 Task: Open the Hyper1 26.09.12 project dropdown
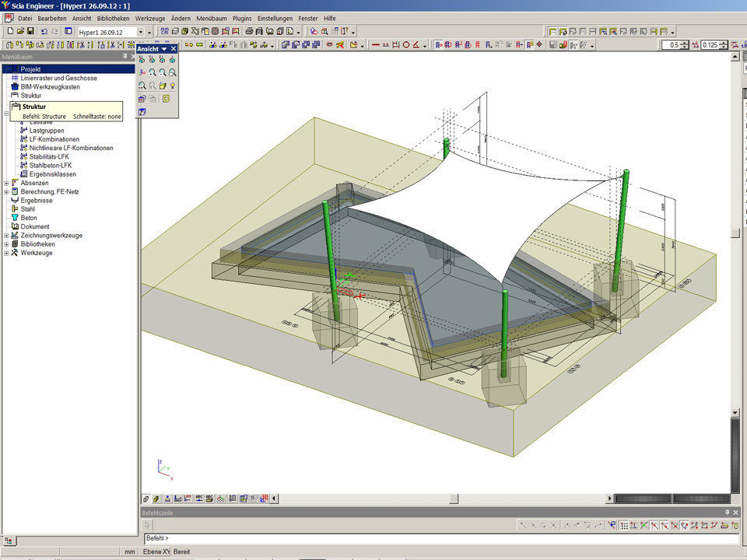[x=140, y=32]
